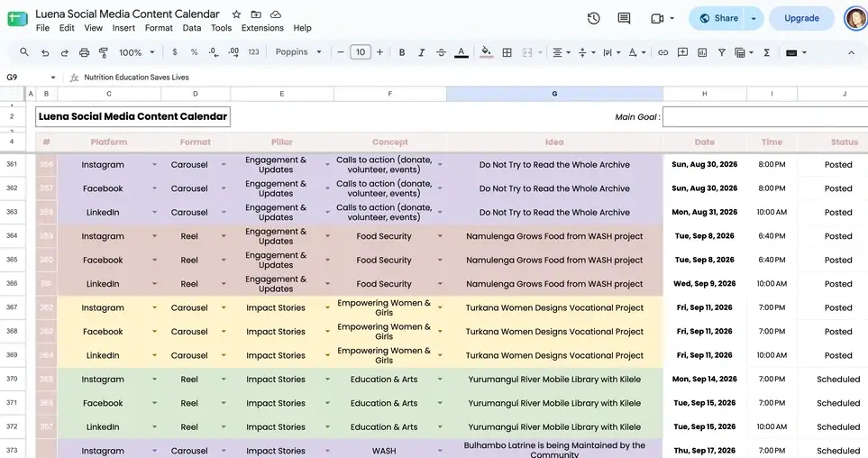Open the View menu

pyautogui.click(x=93, y=28)
